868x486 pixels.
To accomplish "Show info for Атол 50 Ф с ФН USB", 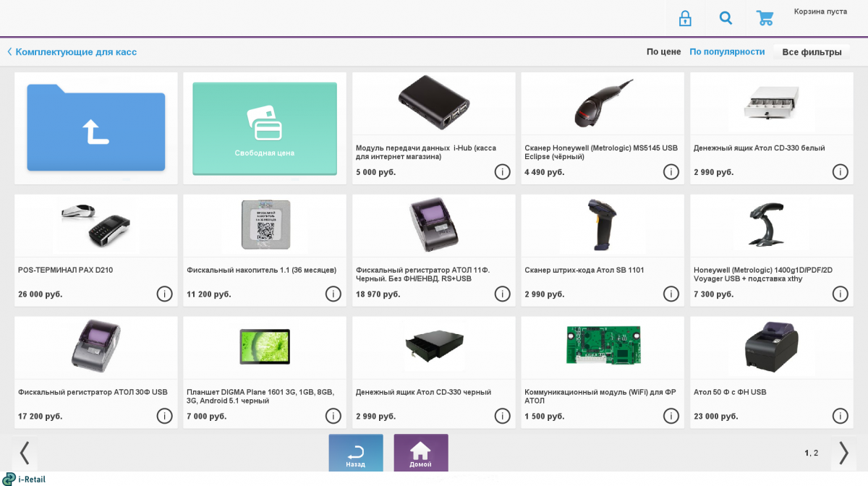I will coord(841,416).
